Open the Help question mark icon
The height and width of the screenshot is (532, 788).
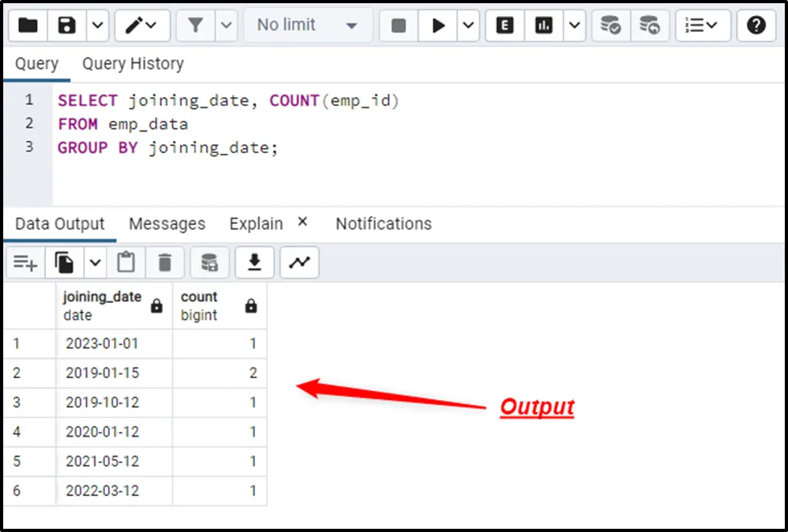click(756, 26)
